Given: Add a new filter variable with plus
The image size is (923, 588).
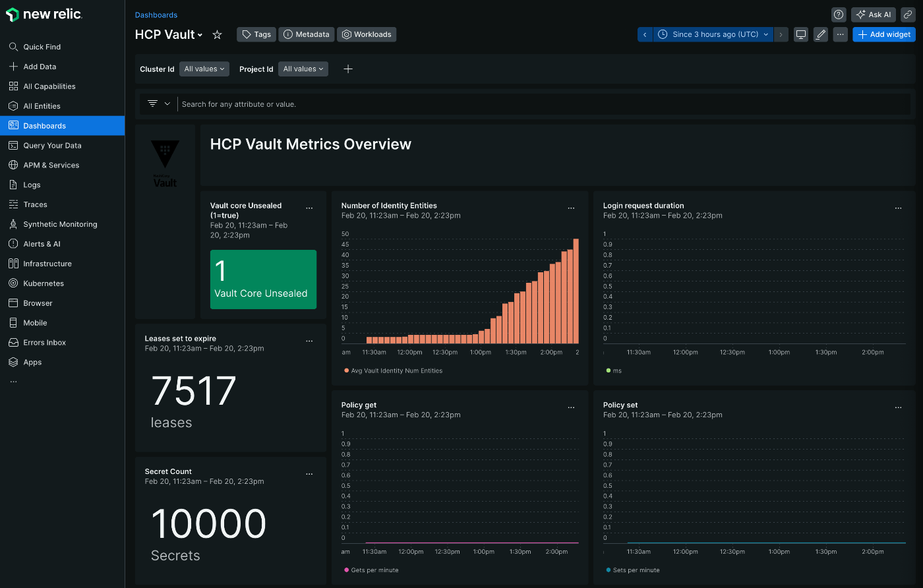Looking at the screenshot, I should [348, 69].
